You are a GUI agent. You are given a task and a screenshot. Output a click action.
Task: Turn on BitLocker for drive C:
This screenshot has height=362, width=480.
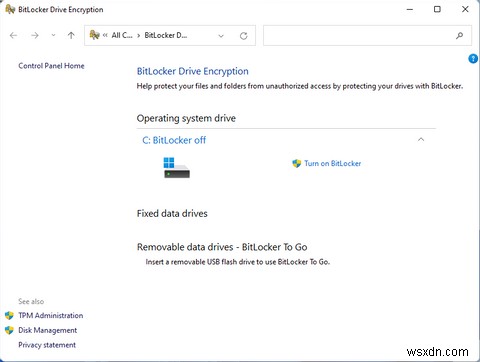[333, 163]
